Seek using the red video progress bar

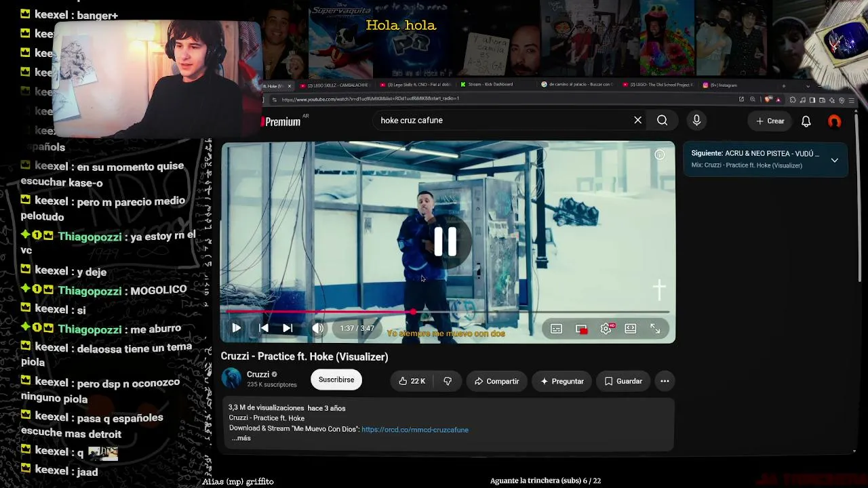click(x=448, y=312)
